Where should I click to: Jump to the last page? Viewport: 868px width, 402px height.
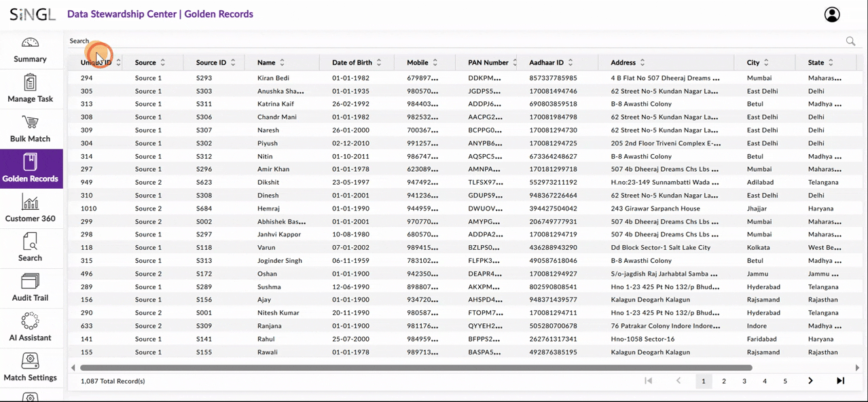tap(840, 381)
